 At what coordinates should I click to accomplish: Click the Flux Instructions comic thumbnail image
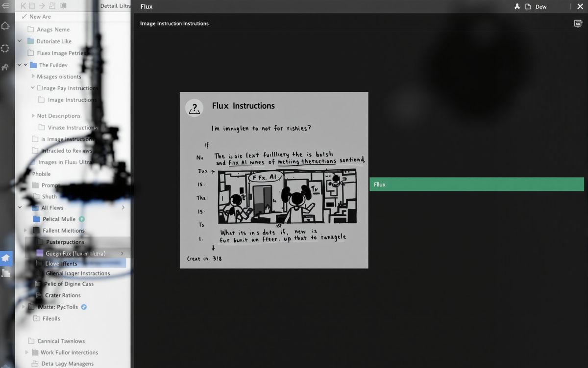point(287,197)
